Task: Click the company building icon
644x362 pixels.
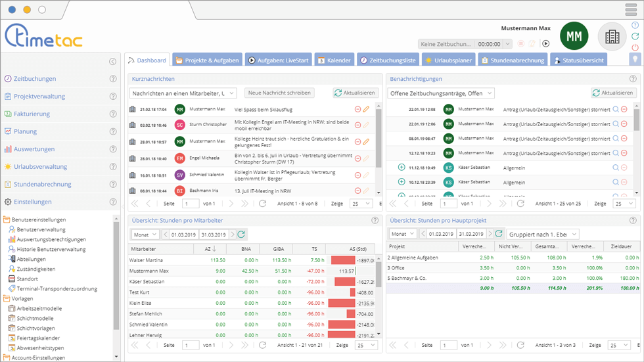Action: pyautogui.click(x=612, y=37)
